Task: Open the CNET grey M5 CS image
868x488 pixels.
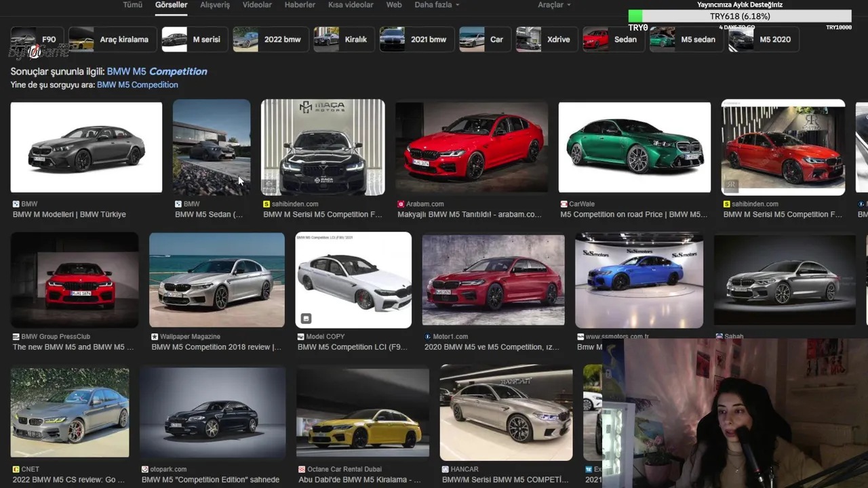Action: [x=70, y=412]
